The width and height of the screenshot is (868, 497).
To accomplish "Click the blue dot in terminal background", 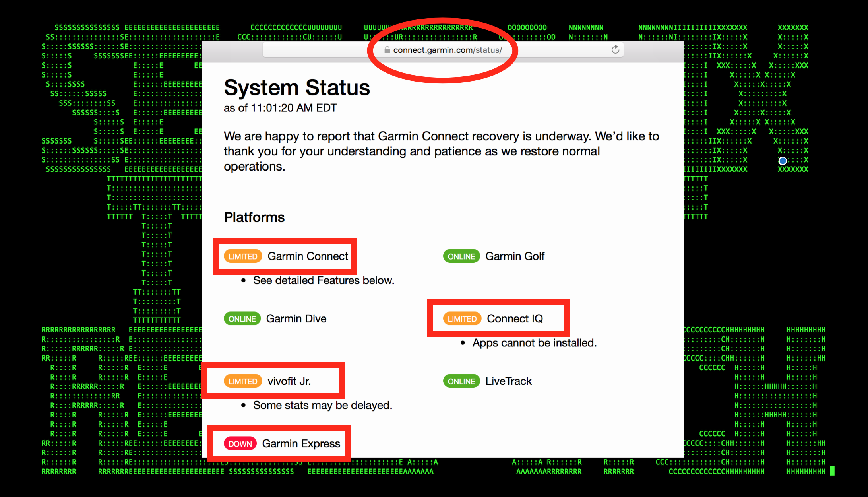I will [783, 161].
